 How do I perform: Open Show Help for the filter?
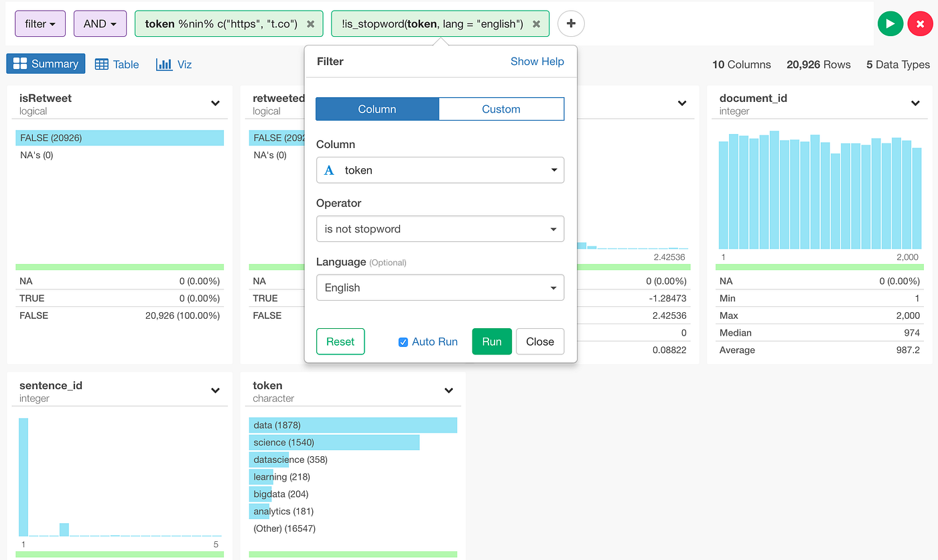point(537,61)
